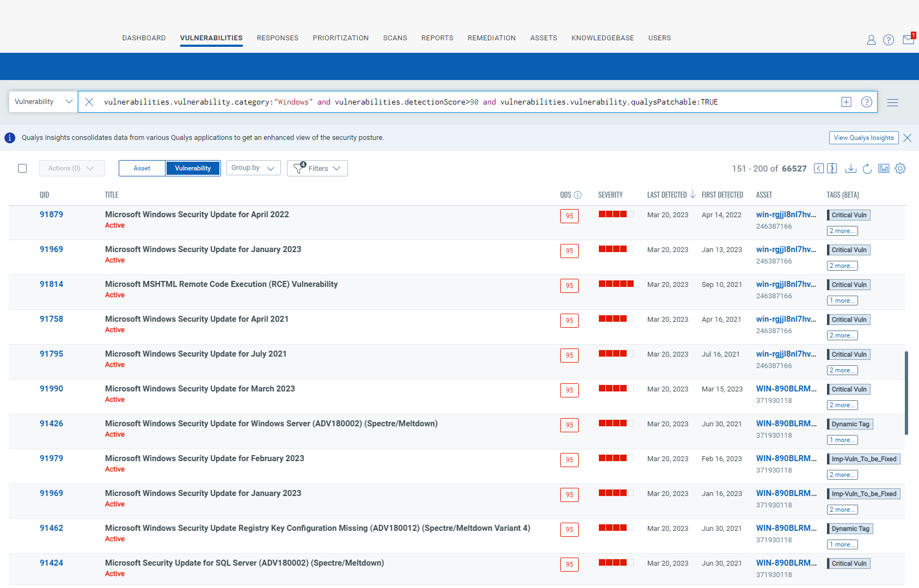Sort by First Detected column header
Viewport: 919px width, 588px height.
click(722, 195)
